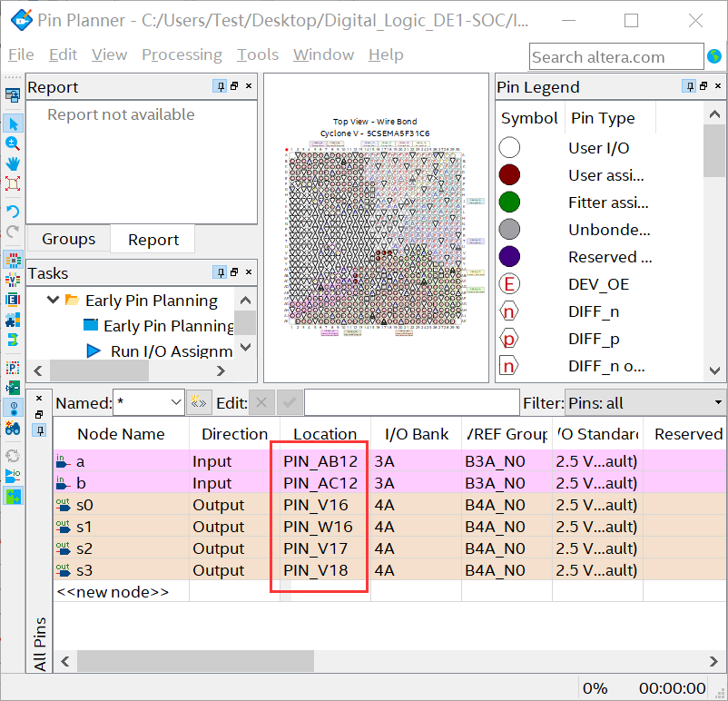Click the Tasks panel scroll-right arrow

[x=221, y=370]
